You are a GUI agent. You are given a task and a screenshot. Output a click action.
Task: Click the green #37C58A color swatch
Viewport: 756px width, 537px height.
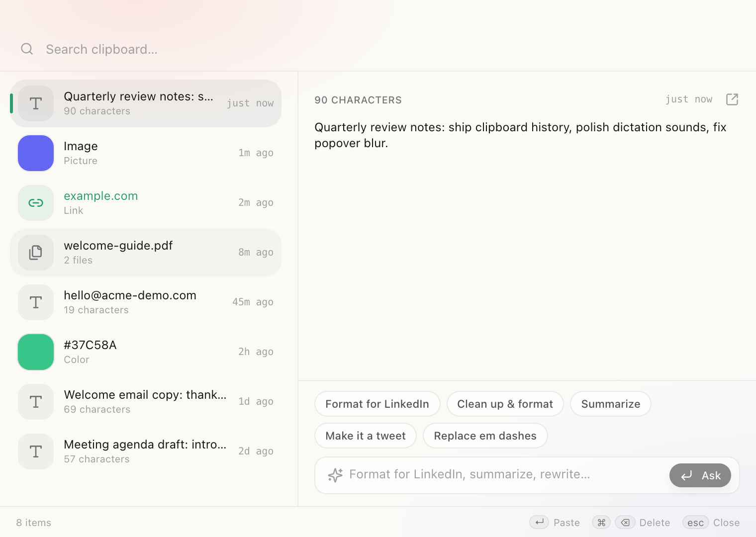pyautogui.click(x=36, y=352)
